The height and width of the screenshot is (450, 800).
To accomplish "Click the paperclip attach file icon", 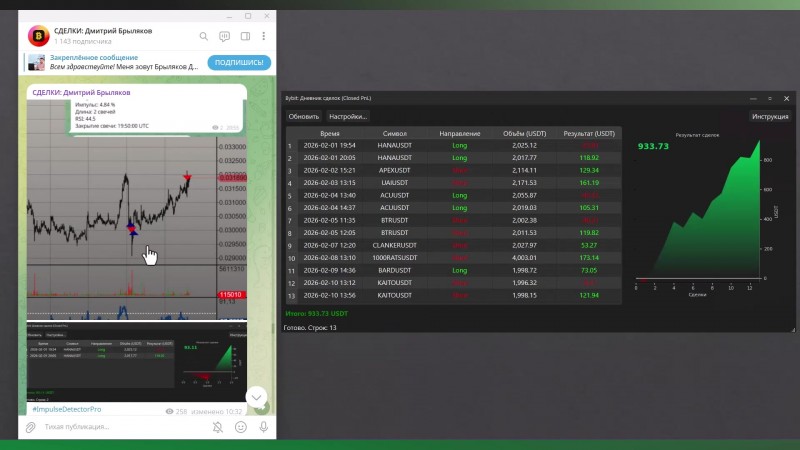I will tap(31, 427).
